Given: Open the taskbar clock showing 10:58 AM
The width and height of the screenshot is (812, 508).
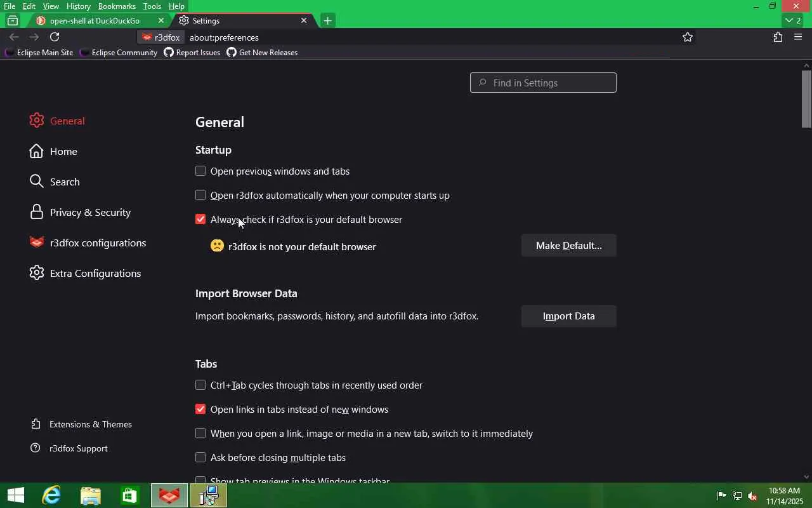Looking at the screenshot, I should coord(785,496).
